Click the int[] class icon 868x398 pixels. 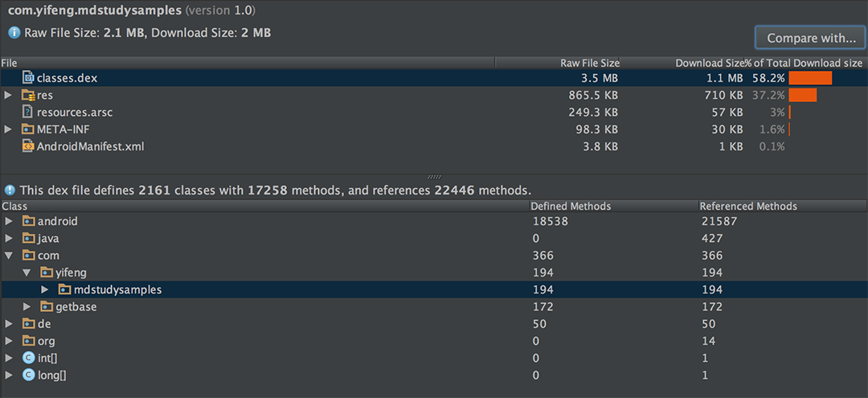point(29,358)
